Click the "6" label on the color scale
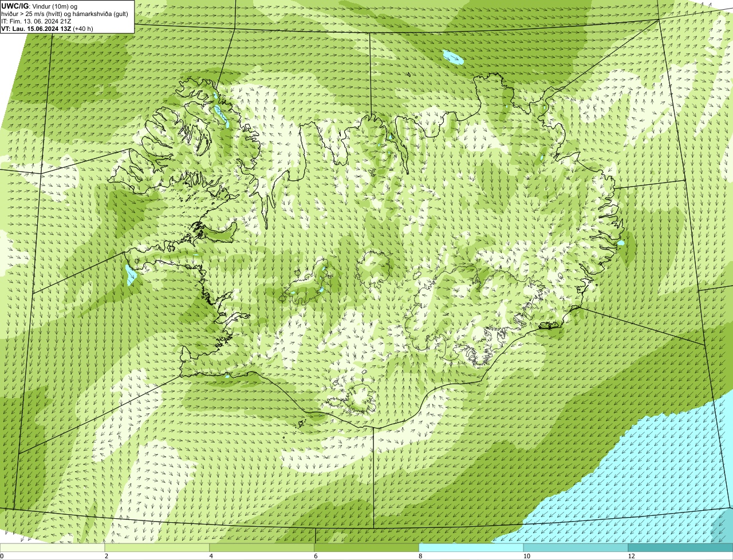The image size is (733, 560). coord(316,556)
